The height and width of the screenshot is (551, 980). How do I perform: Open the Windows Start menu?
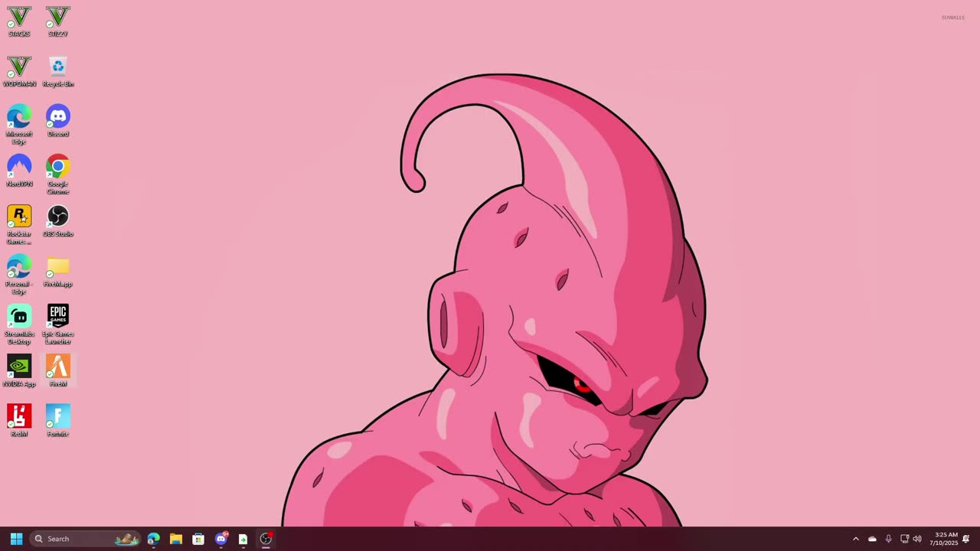[16, 539]
